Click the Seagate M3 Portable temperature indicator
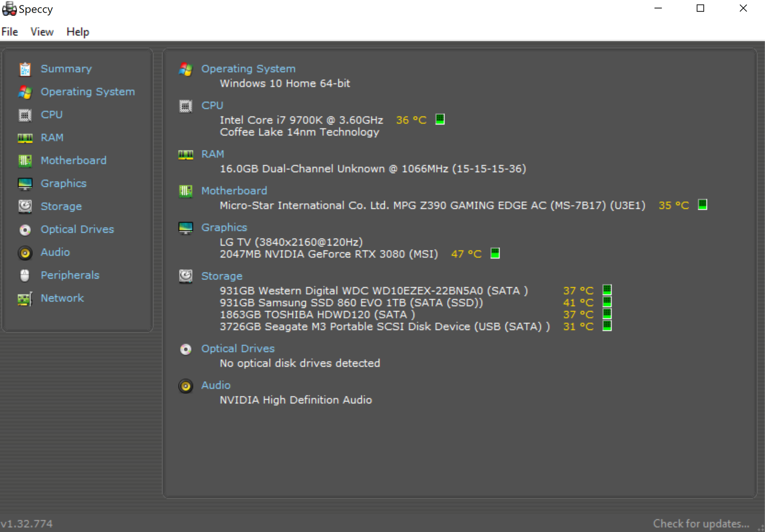 [x=607, y=326]
